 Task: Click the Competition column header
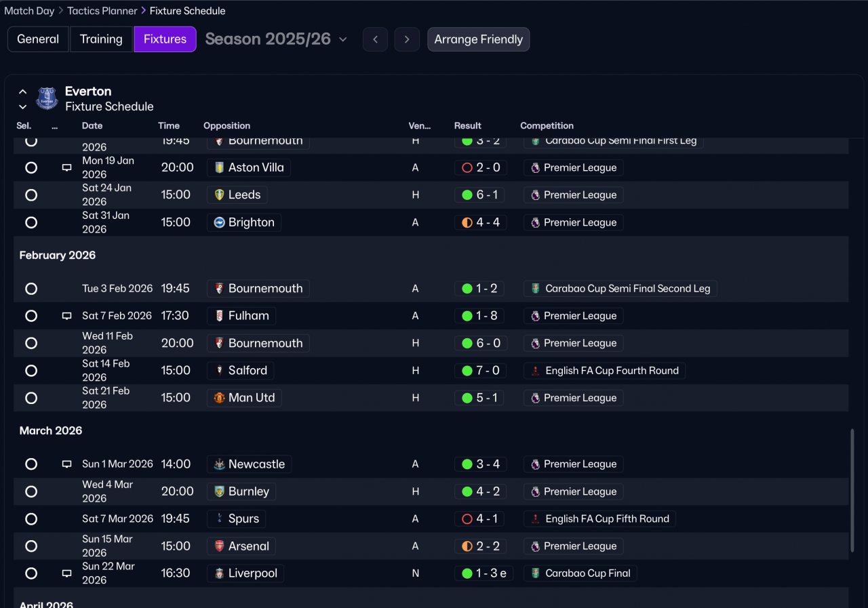(547, 125)
